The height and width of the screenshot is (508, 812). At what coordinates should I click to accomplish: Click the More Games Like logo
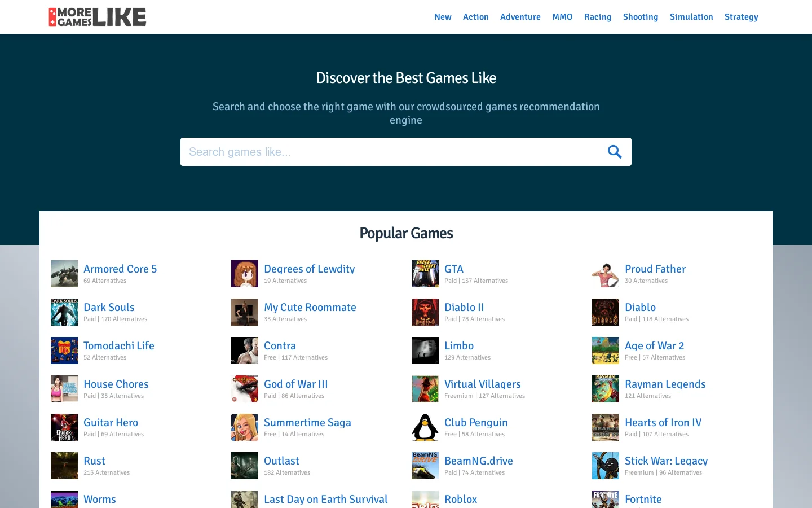click(98, 17)
